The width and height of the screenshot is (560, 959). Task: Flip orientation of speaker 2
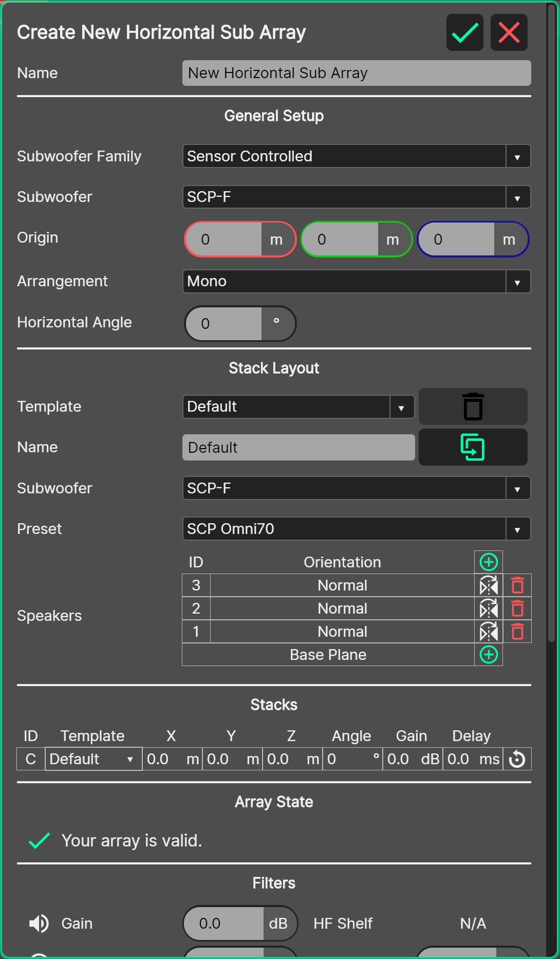click(489, 608)
